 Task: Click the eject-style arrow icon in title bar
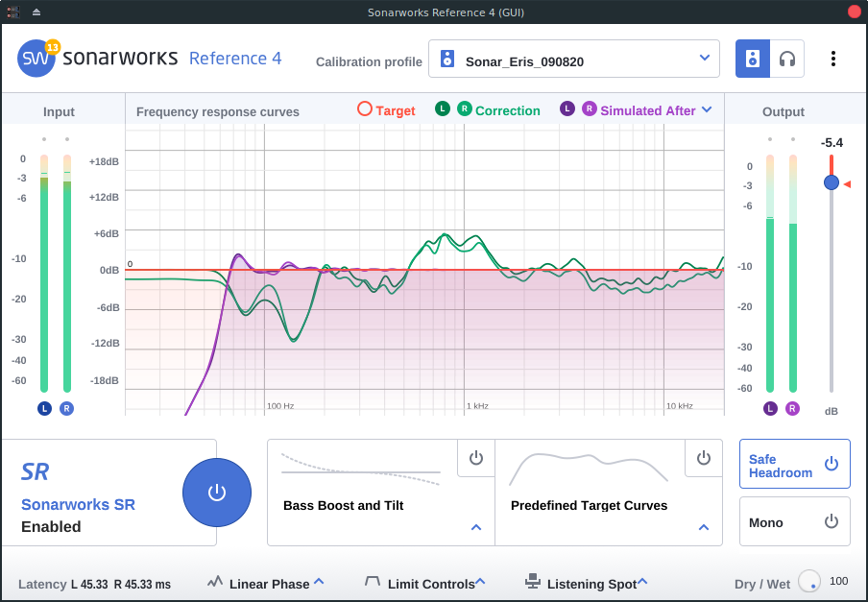pos(36,12)
